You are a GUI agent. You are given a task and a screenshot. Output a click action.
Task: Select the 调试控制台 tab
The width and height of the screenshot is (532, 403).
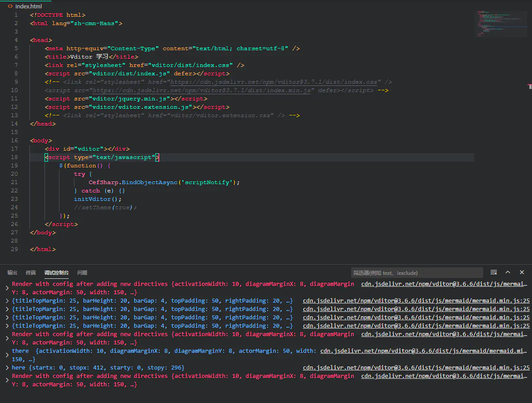click(x=56, y=273)
